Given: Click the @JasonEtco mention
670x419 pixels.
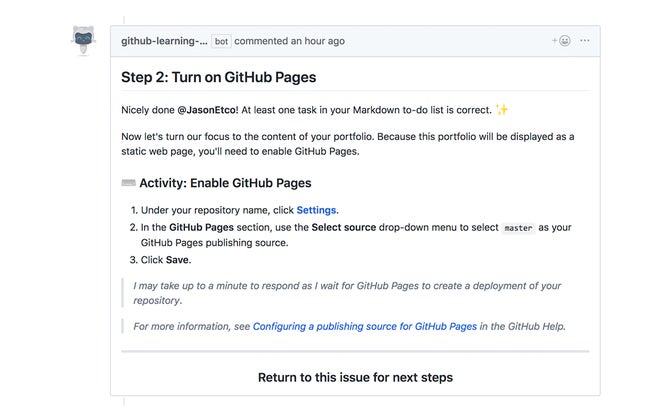Looking at the screenshot, I should tap(208, 110).
